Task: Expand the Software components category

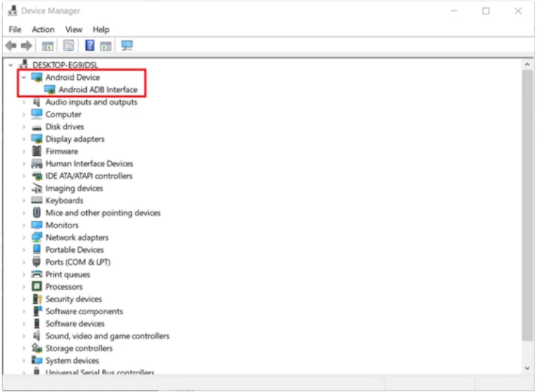Action: [24, 311]
